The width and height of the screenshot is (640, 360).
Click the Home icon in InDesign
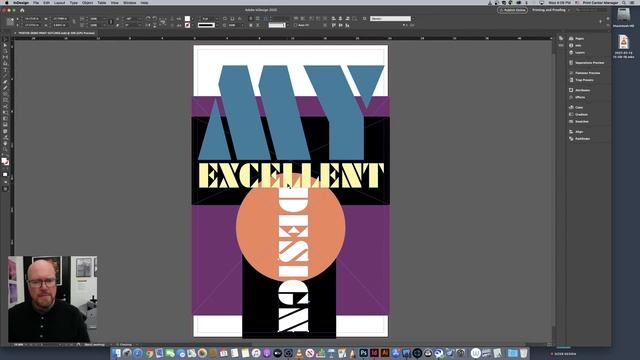22,10
